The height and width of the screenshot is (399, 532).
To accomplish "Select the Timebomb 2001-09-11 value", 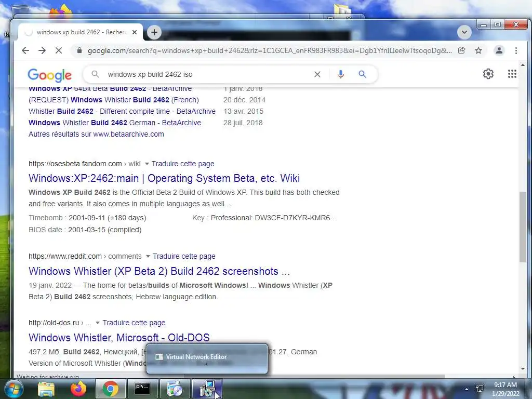I will (x=107, y=218).
